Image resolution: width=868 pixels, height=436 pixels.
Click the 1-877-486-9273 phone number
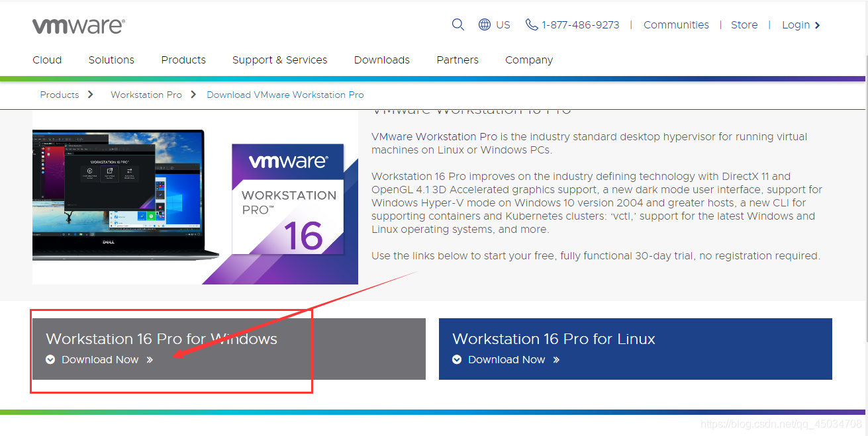[x=581, y=24]
